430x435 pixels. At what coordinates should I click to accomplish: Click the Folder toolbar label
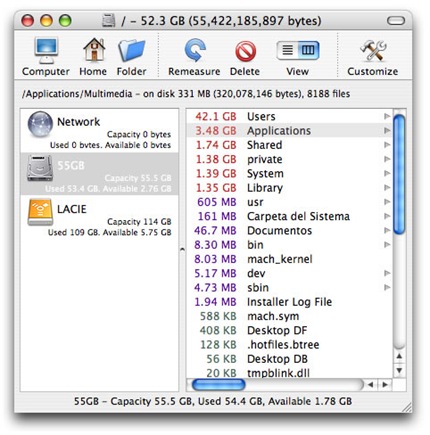(131, 71)
